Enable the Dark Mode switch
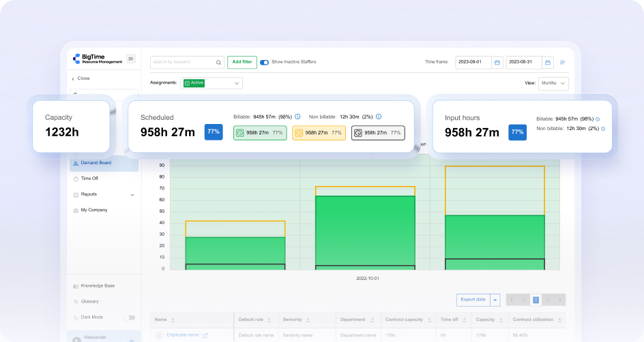Screen dimensions: 644x342 point(128,317)
